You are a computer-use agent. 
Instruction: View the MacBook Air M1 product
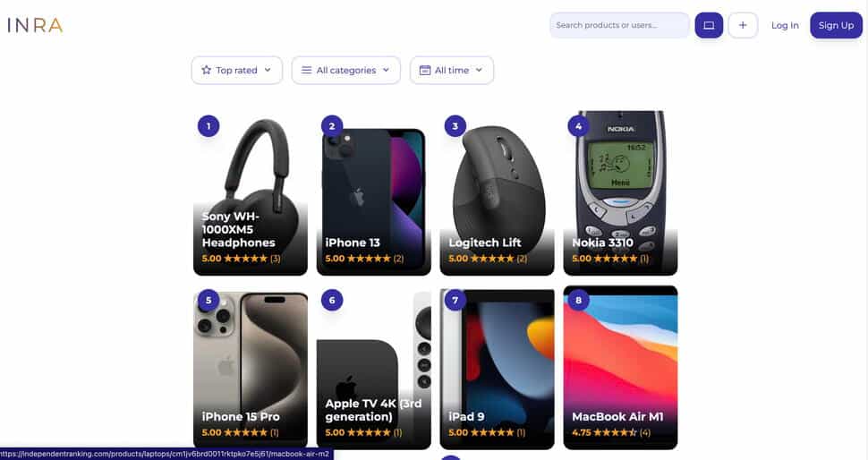tap(620, 368)
